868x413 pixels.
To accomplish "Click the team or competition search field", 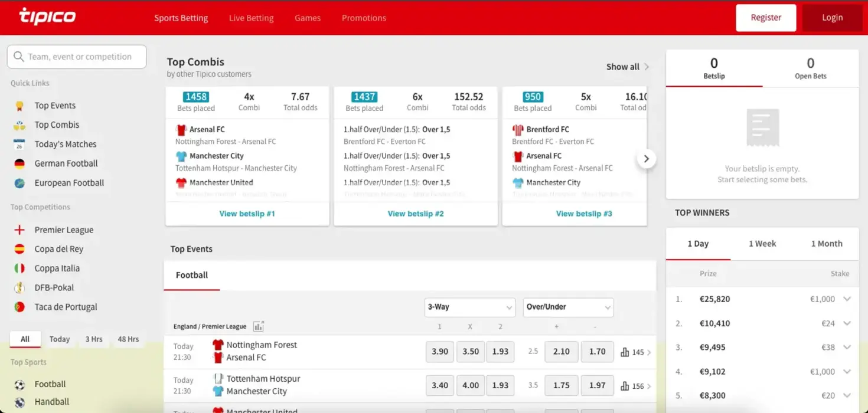I will pyautogui.click(x=77, y=57).
